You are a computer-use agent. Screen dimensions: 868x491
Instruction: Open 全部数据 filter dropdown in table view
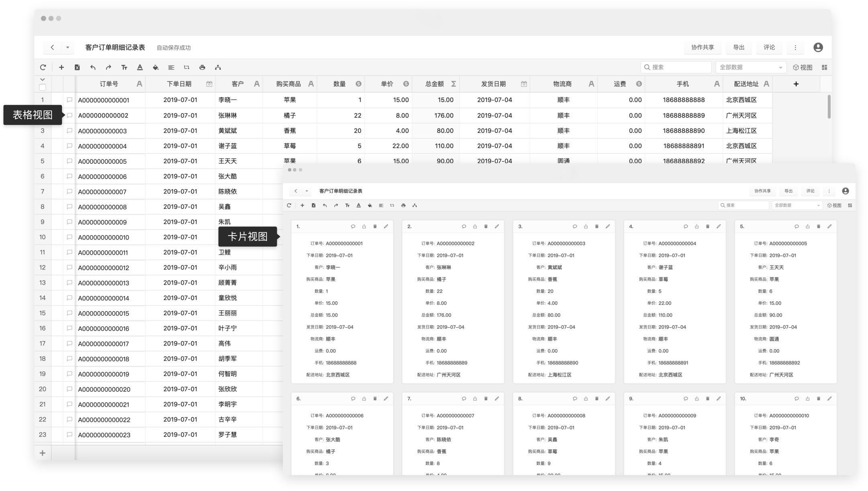[x=751, y=67]
